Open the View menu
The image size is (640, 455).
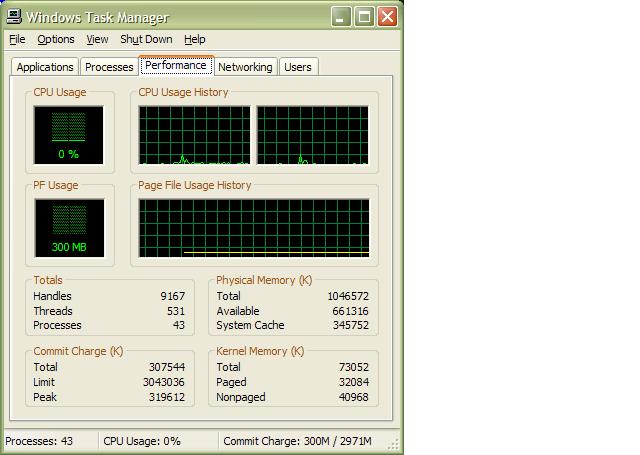pyautogui.click(x=97, y=39)
